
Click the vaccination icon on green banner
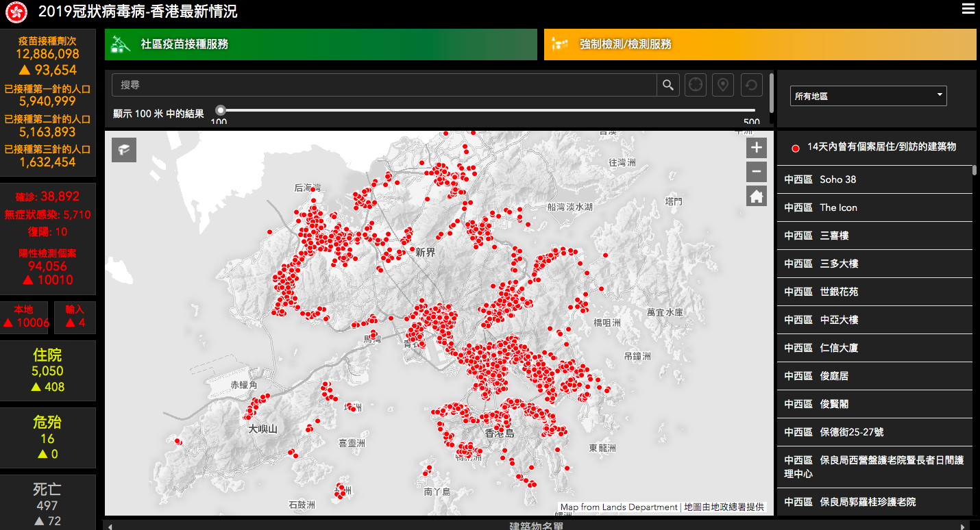point(121,44)
